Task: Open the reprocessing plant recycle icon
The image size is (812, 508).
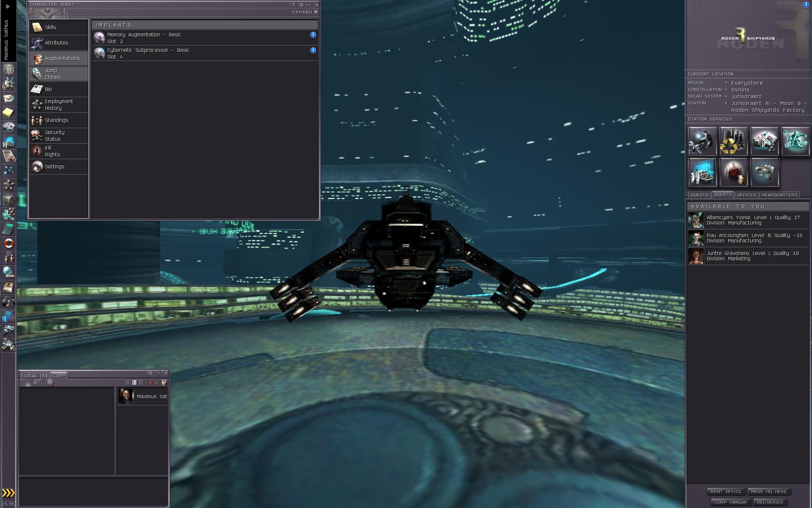Action: [x=733, y=141]
